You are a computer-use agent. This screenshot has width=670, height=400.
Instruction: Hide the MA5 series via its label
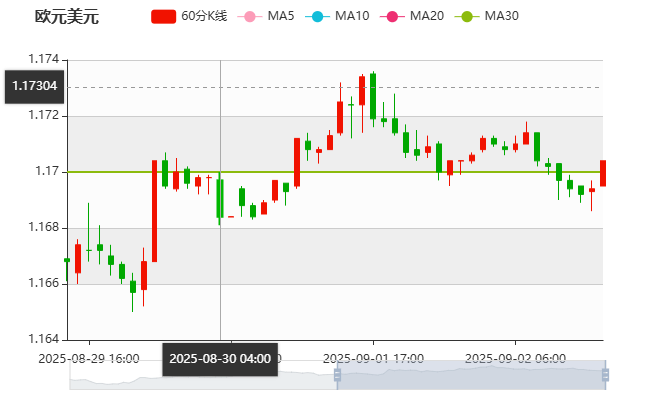coord(281,16)
